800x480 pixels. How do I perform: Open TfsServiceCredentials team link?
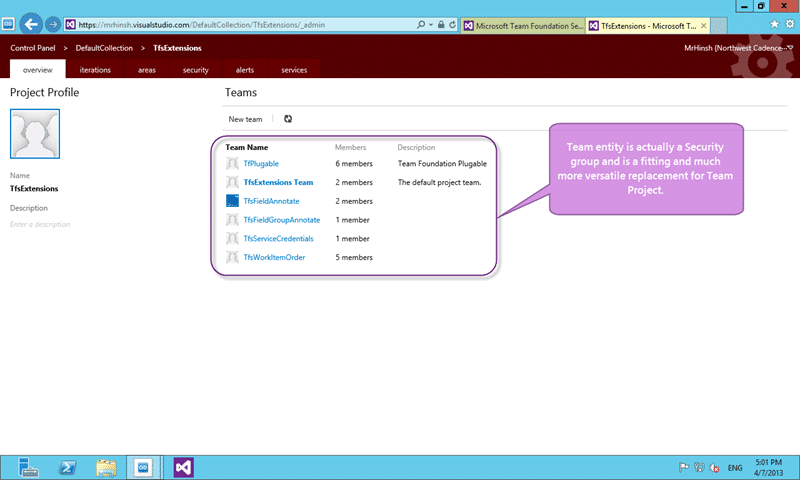tap(278, 238)
